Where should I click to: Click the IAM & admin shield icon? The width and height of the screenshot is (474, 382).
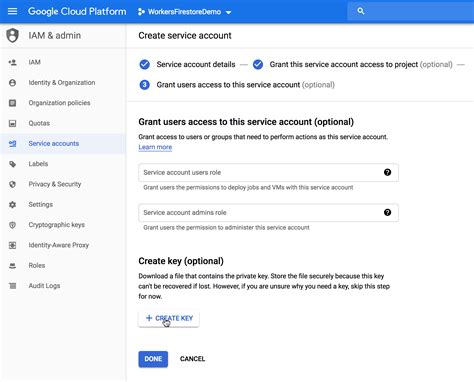(13, 35)
